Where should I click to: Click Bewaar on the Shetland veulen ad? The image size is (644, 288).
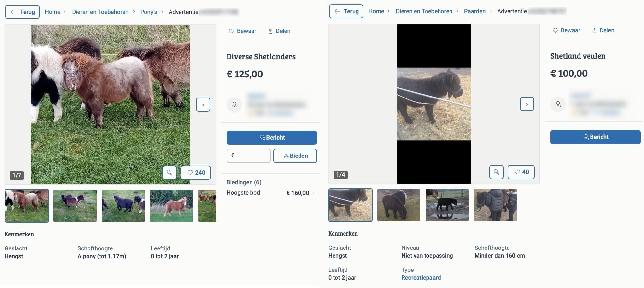pos(566,30)
